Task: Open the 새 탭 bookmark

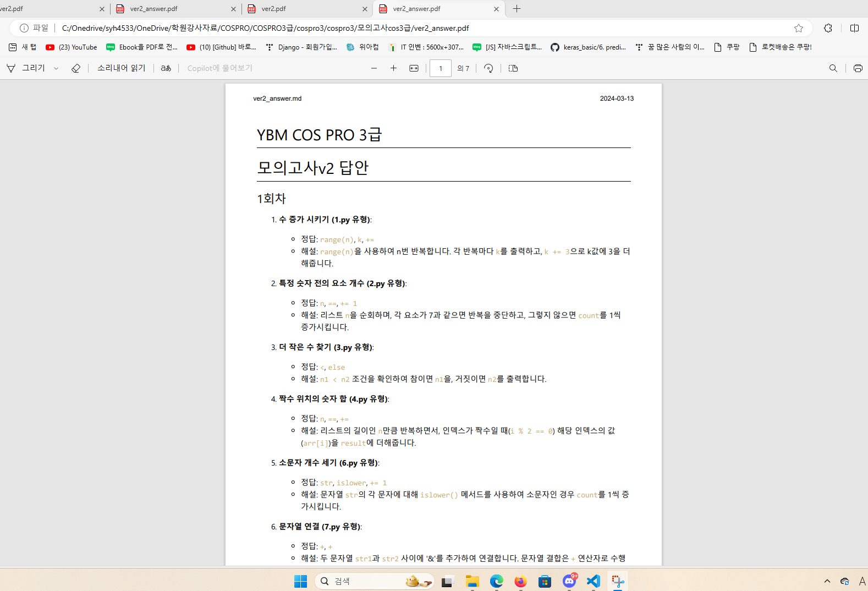Action: tap(23, 47)
